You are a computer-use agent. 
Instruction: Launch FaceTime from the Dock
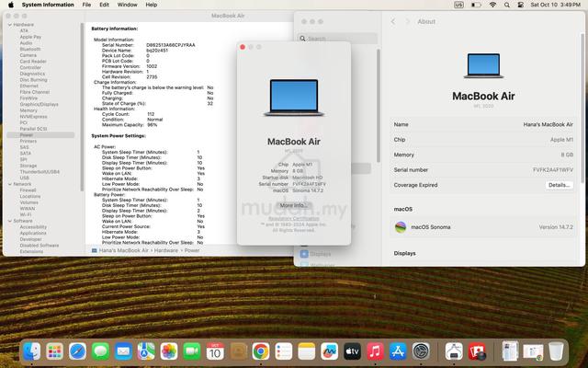click(192, 351)
